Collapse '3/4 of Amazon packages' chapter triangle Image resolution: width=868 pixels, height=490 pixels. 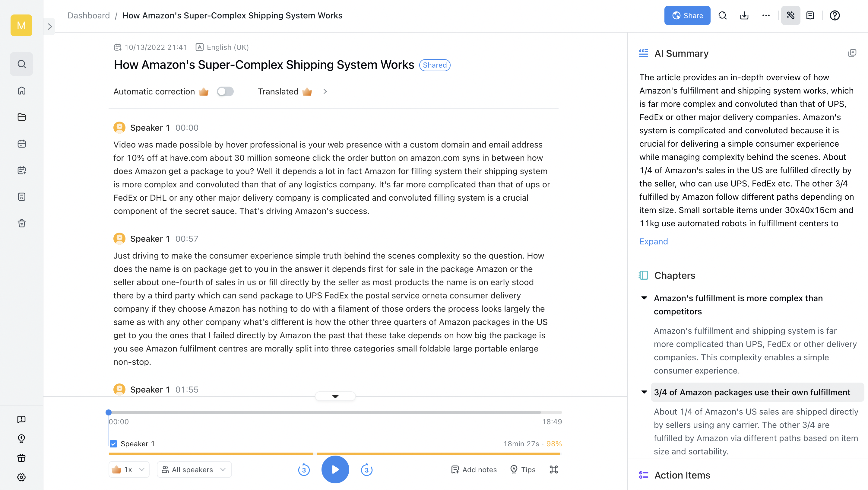644,392
